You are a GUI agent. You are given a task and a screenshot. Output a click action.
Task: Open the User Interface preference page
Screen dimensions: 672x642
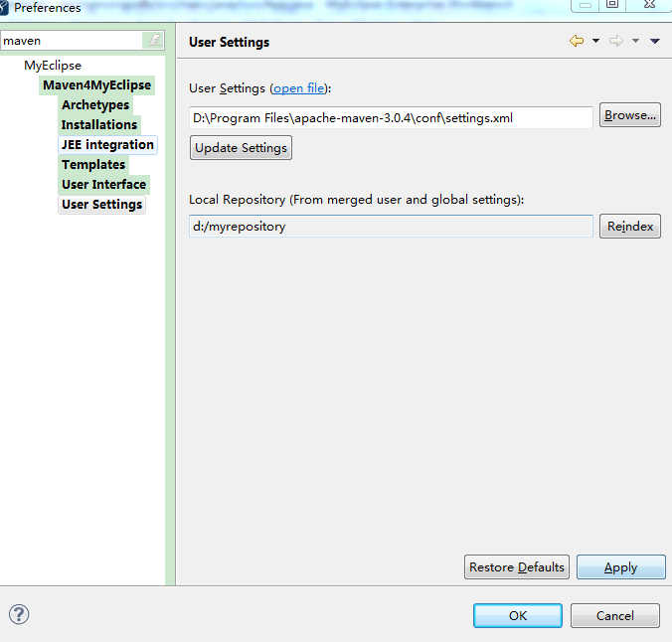(103, 184)
